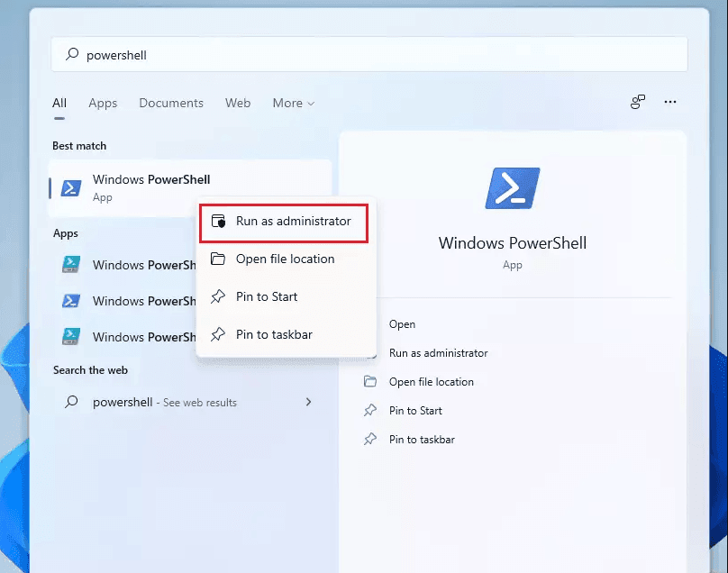Click the large PowerShell logo in details pane
Viewport: 728px width, 573px height.
pos(512,188)
